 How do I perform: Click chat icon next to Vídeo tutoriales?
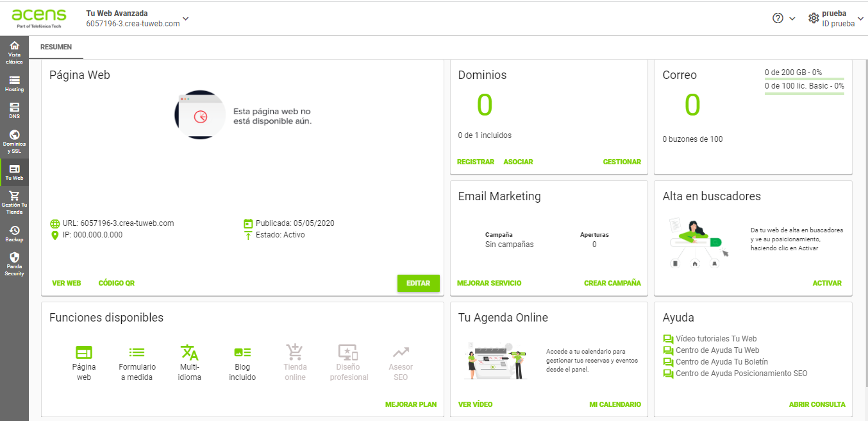668,339
